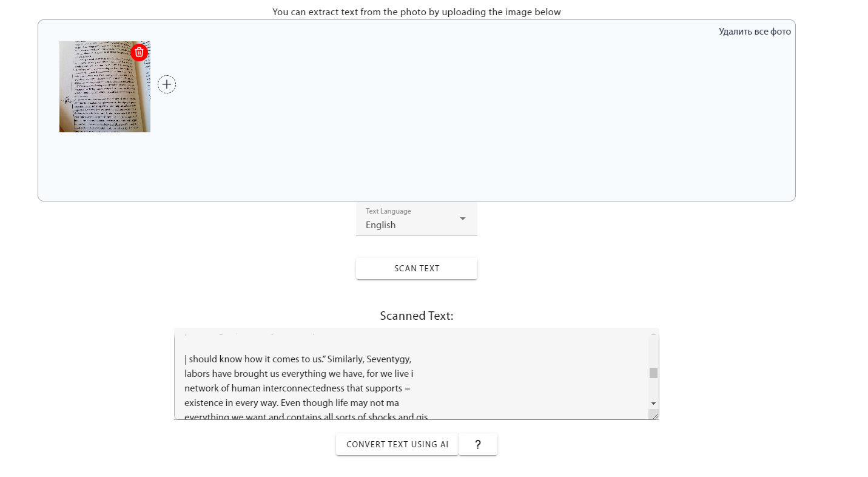Click the dropdown arrow beside English

coord(462,219)
